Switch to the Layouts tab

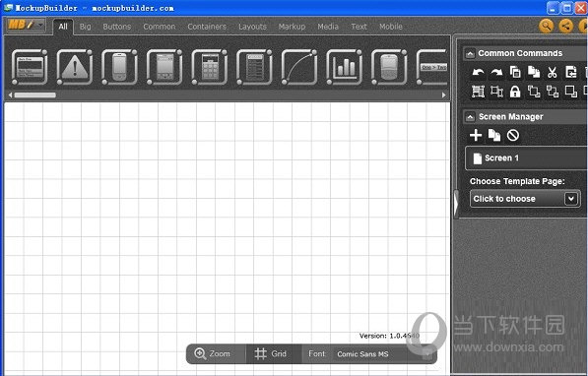[x=252, y=27]
